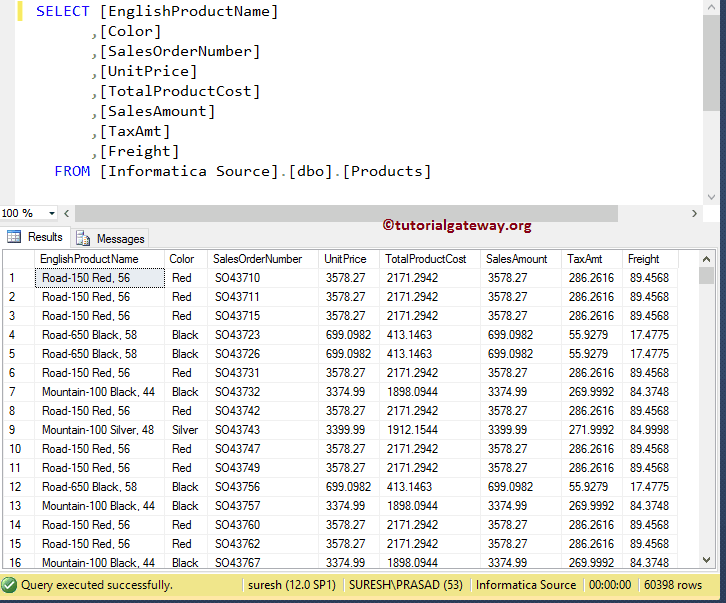Image resolution: width=726 pixels, height=603 pixels.
Task: Click the editor horizontal scroll right arrow
Action: tap(694, 214)
